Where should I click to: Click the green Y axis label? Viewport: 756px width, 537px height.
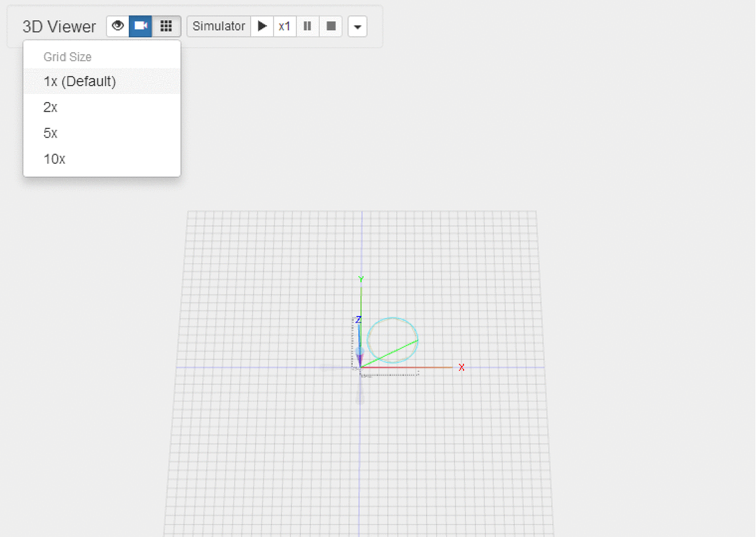361,279
